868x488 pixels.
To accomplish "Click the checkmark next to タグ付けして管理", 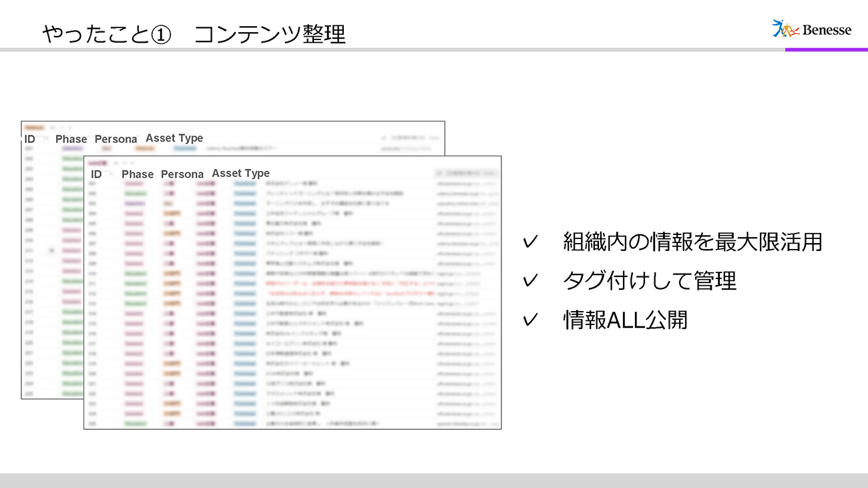I will tap(531, 281).
